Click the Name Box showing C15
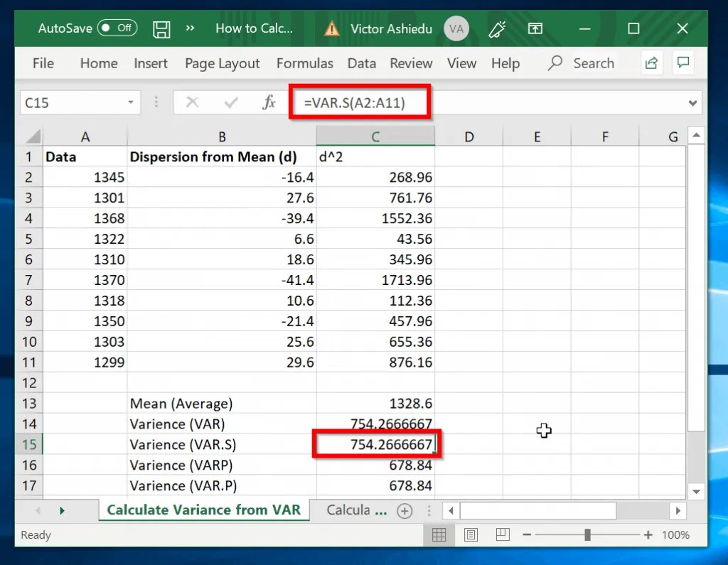 tap(73, 102)
